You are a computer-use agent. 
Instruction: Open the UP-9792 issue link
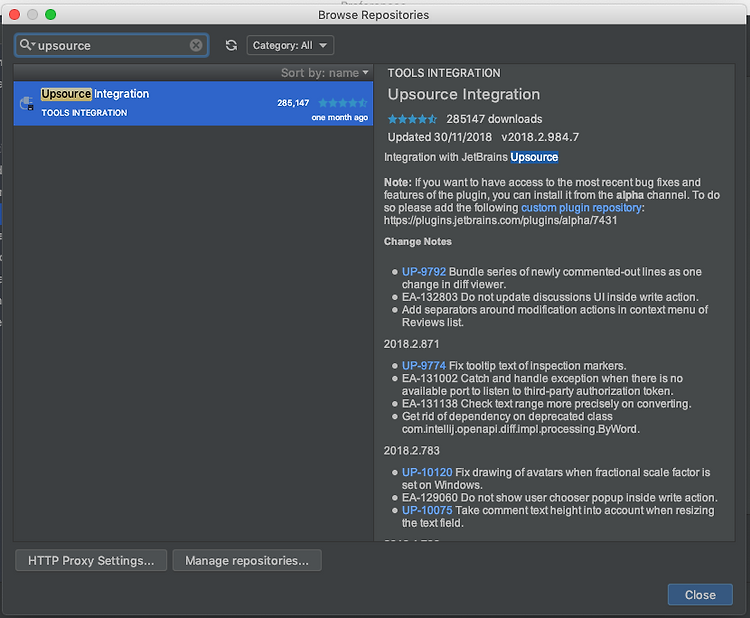[x=424, y=272]
